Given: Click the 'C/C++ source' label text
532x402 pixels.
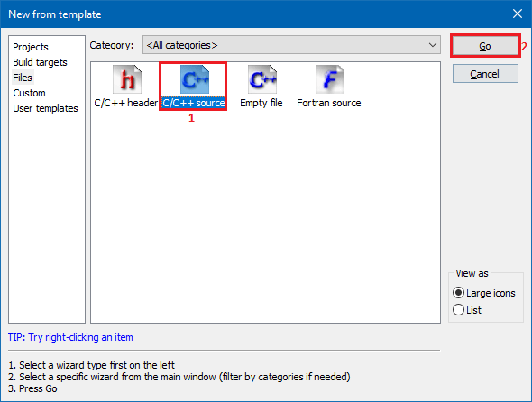Looking at the screenshot, I should click(193, 103).
